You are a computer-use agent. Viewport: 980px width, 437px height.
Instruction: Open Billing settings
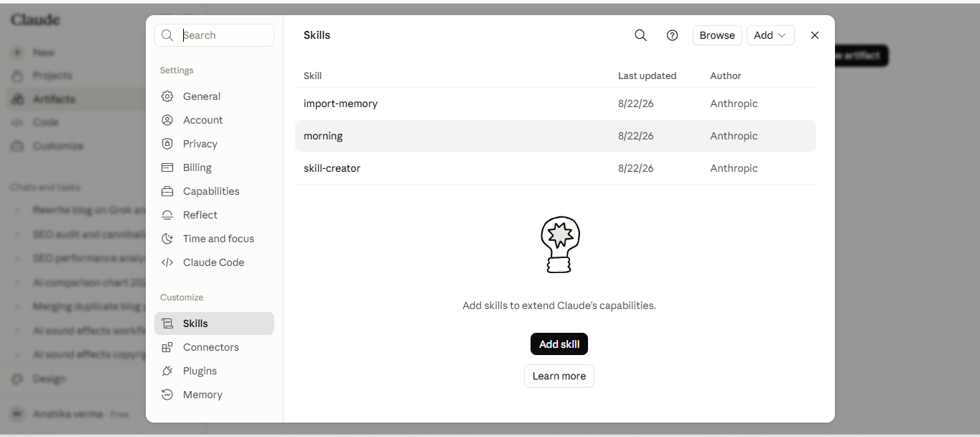tap(214, 167)
